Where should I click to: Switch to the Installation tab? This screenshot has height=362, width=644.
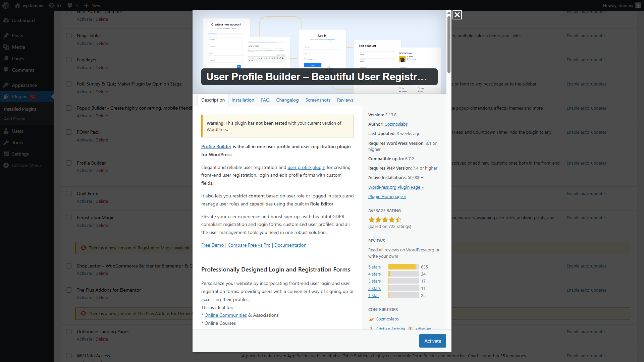[243, 100]
